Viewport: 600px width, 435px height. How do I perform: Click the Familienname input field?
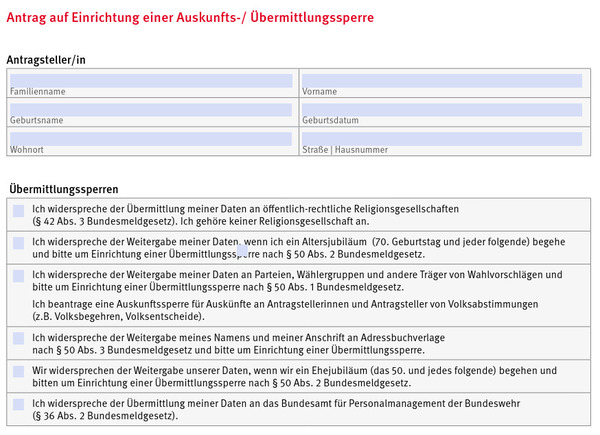151,81
